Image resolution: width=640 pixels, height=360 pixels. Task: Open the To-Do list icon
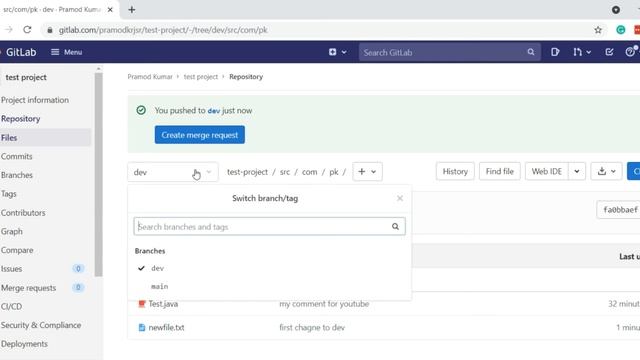coord(609,52)
